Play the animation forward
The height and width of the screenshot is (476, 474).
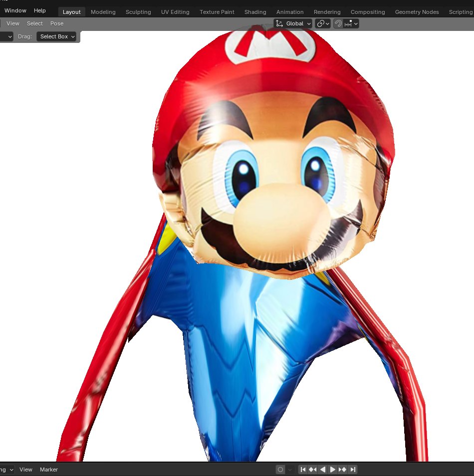click(x=332, y=470)
